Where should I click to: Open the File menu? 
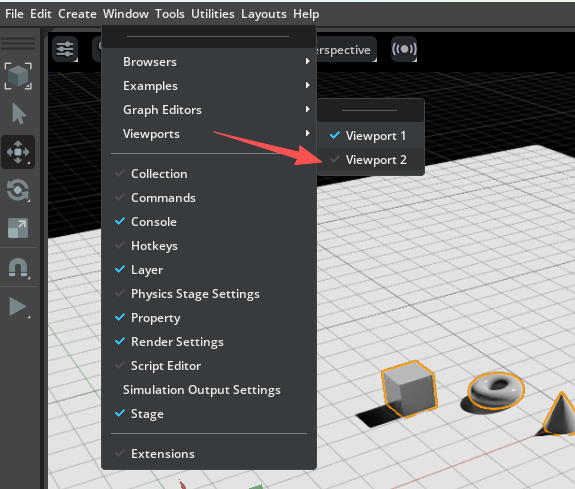[14, 14]
